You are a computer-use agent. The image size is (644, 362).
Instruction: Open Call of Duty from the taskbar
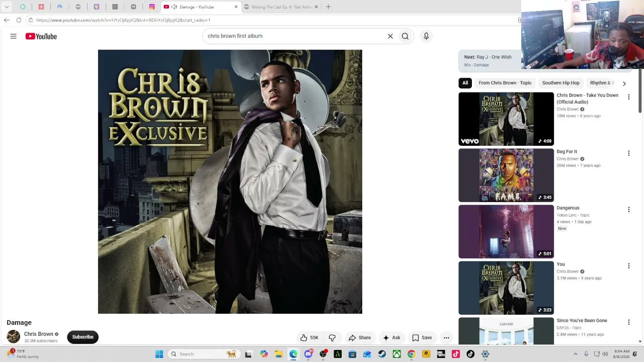click(441, 354)
